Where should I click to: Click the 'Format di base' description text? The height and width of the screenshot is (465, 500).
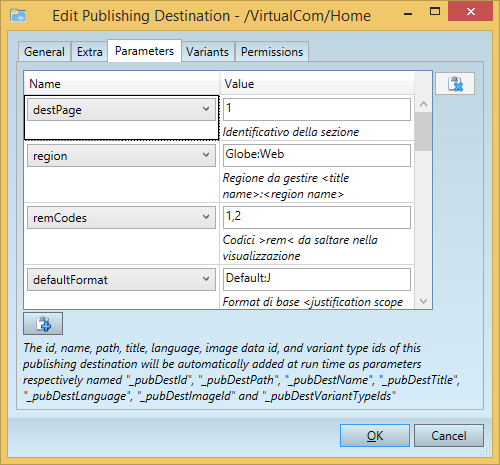(313, 302)
